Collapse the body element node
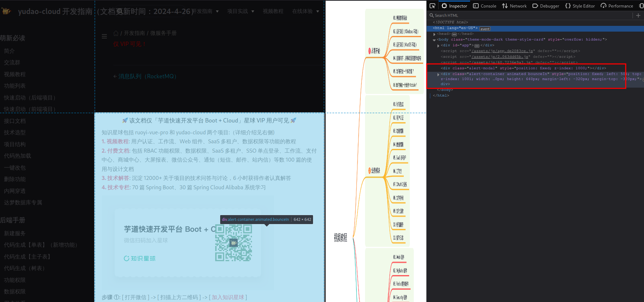 (434, 40)
